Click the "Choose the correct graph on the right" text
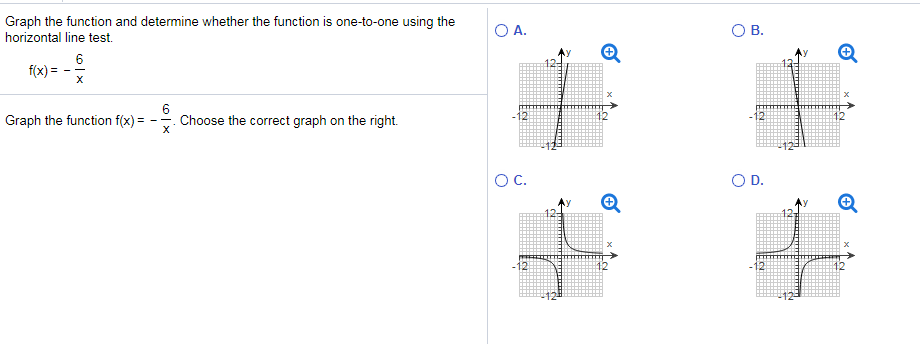The image size is (920, 363). (289, 121)
